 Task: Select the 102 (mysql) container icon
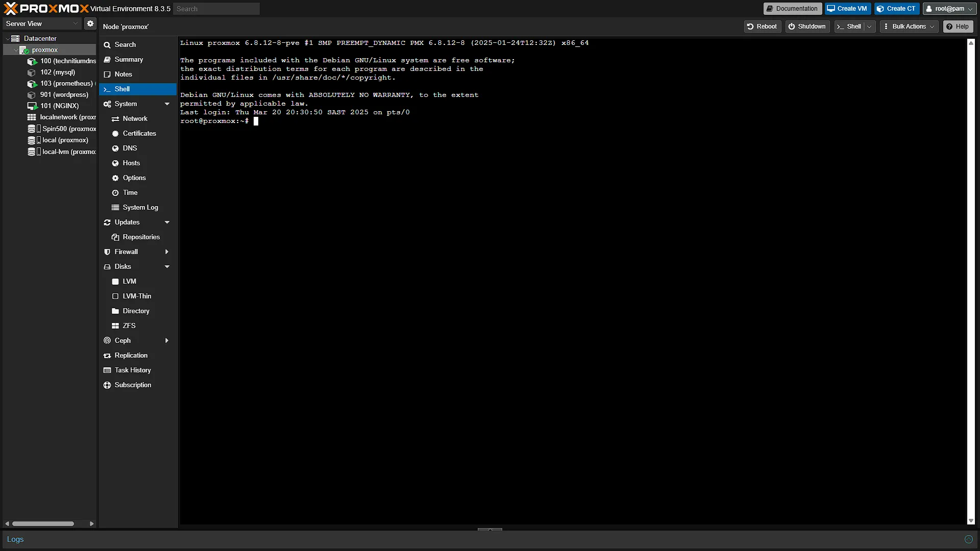(32, 72)
